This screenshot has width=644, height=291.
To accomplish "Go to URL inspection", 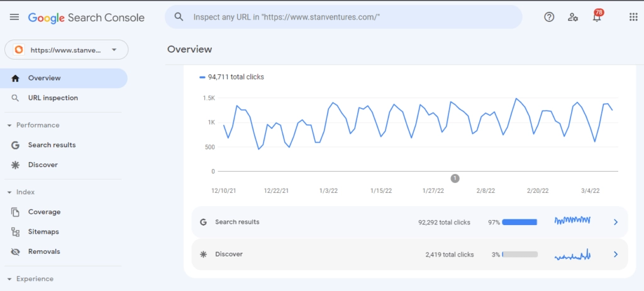I will point(53,98).
